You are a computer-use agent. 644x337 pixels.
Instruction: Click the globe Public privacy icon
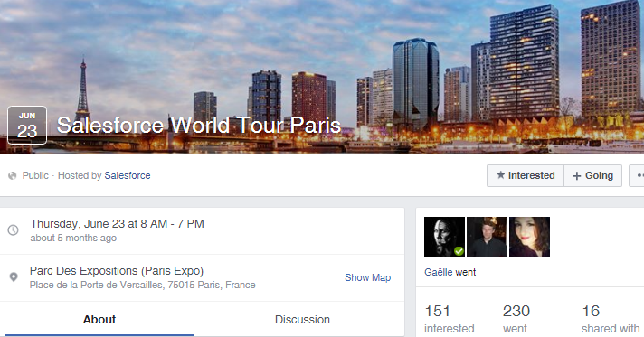coord(13,175)
